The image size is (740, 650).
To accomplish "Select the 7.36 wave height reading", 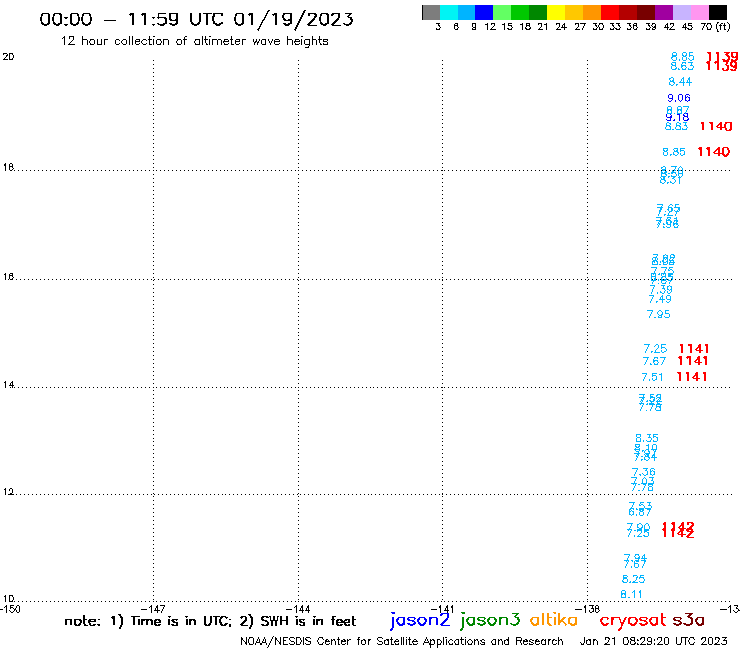I will pyautogui.click(x=643, y=472).
